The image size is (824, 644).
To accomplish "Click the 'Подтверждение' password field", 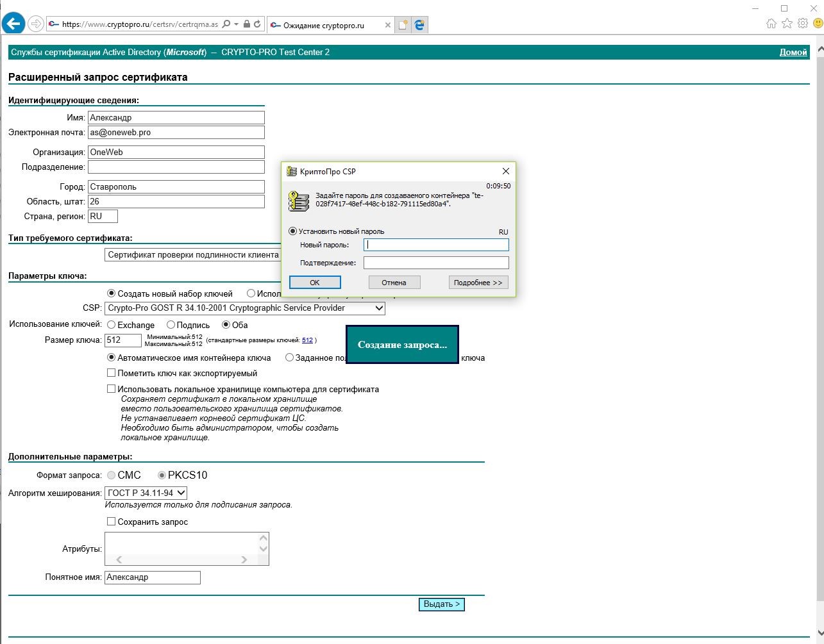I will click(x=436, y=263).
